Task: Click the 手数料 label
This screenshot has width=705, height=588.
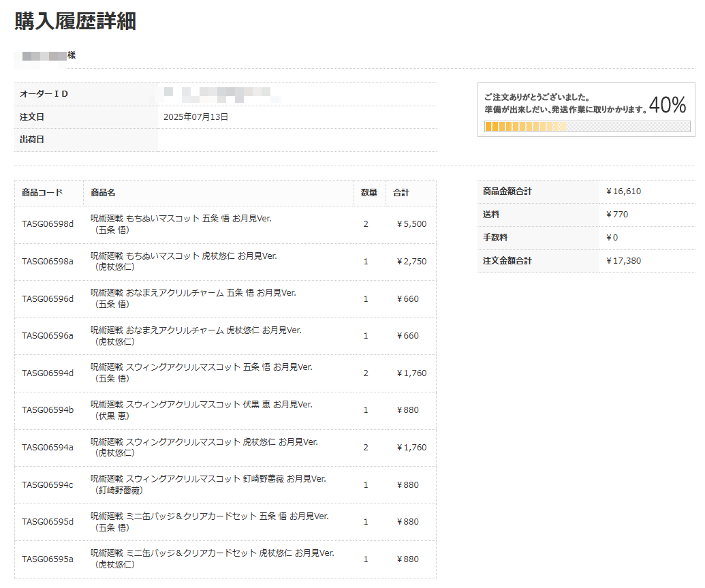Action: pos(495,238)
